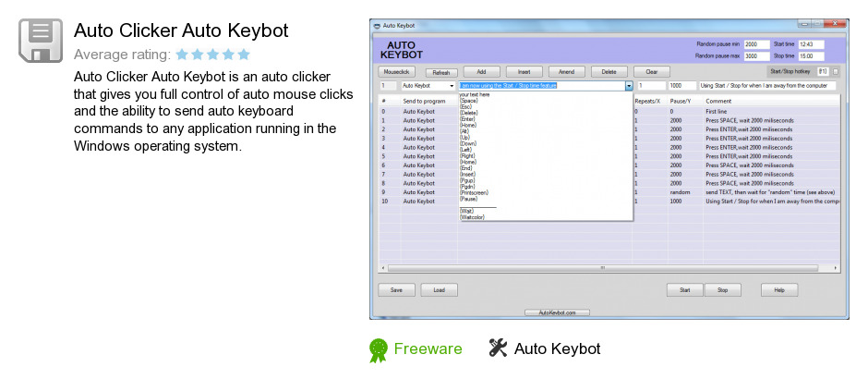This screenshot has height=391, width=868.
Task: Choose {Delete} from the dropdown list
Action: pyautogui.click(x=468, y=113)
